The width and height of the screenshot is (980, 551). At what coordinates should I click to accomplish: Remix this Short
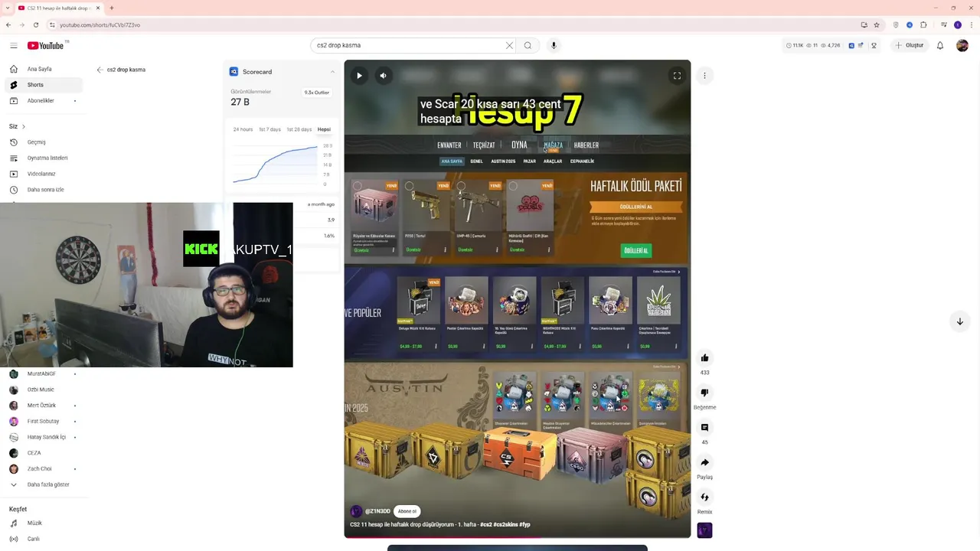[704, 497]
